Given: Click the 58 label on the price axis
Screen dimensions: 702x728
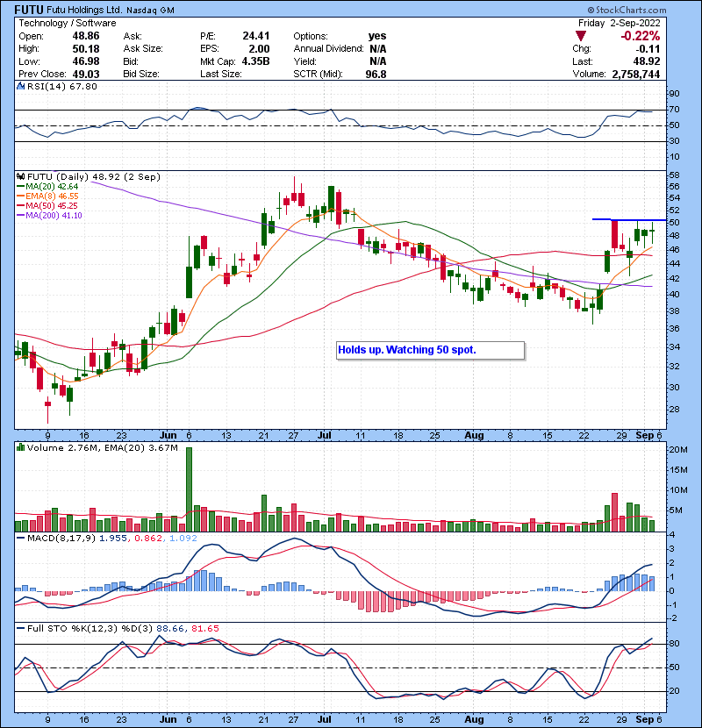Looking at the screenshot, I should 674,175.
